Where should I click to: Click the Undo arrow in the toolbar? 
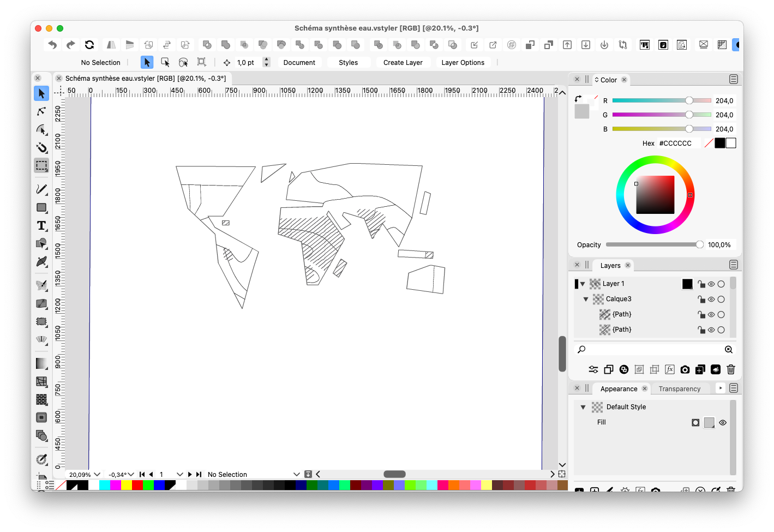click(52, 45)
